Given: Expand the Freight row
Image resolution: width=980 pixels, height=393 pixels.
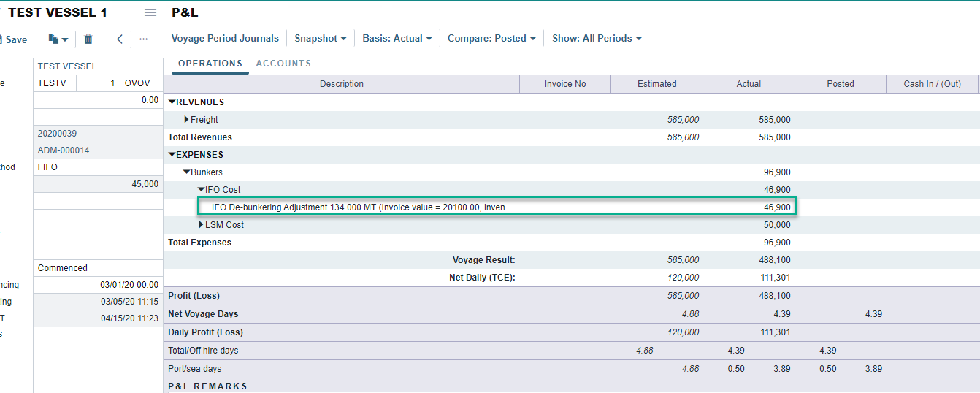Looking at the screenshot, I should point(187,120).
